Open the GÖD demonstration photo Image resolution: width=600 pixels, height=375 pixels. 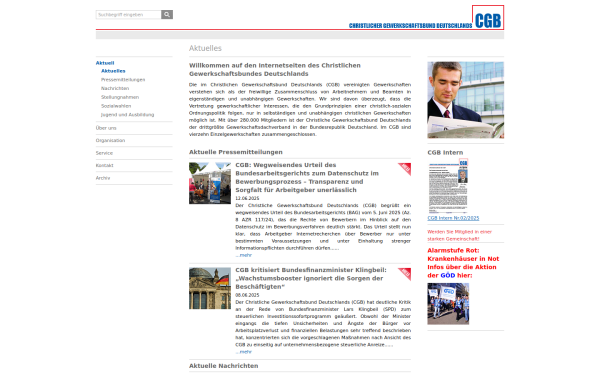tap(448, 304)
